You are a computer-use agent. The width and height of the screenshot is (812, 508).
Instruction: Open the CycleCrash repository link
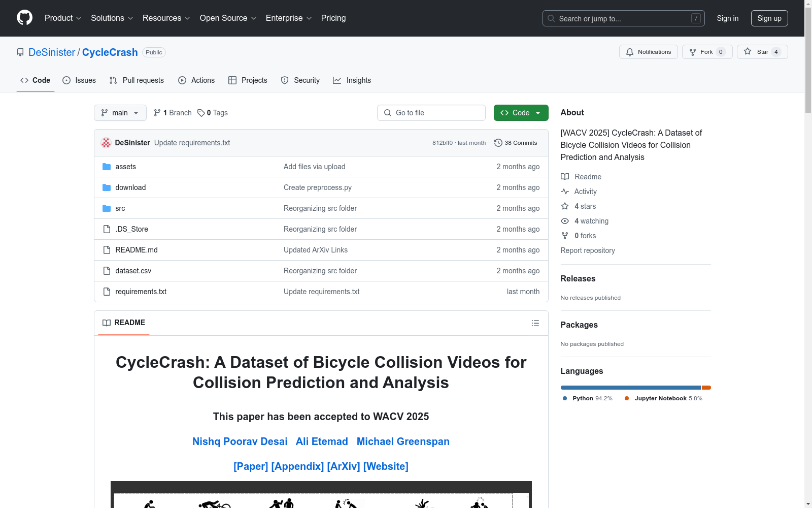pos(110,52)
